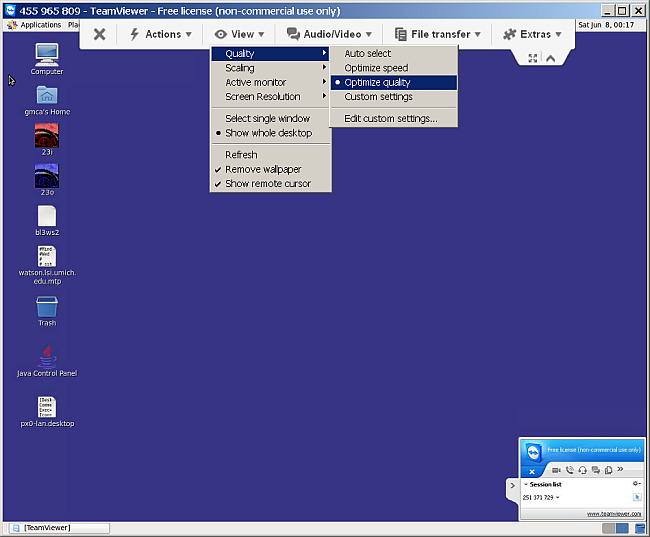Expand more panel functions with double chevron
650x537 pixels.
pyautogui.click(x=620, y=469)
